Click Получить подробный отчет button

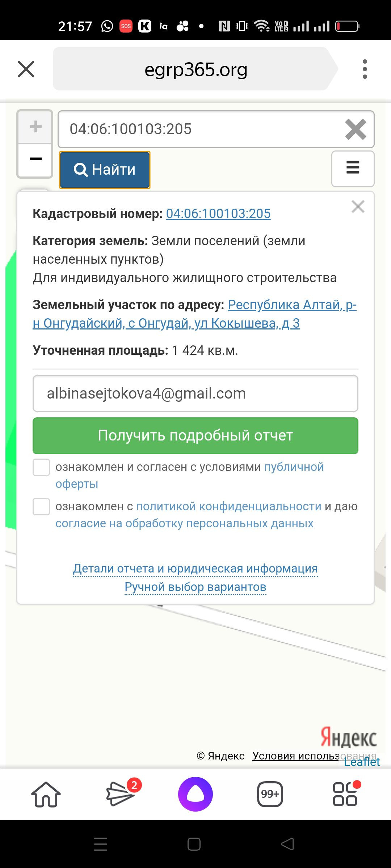(195, 435)
